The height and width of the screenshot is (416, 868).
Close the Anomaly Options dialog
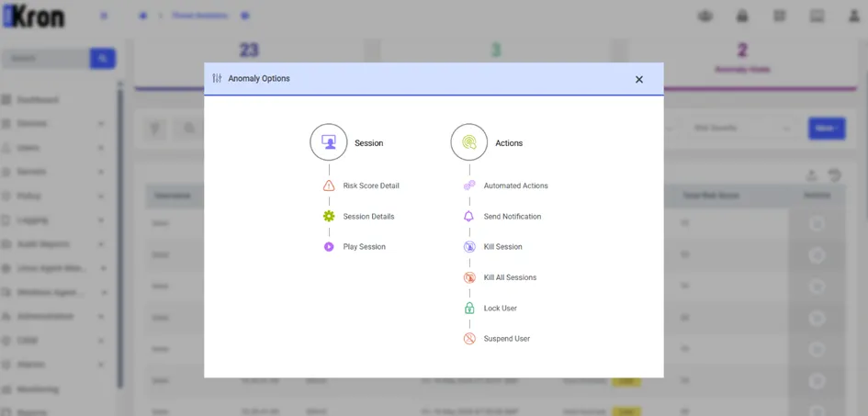tap(639, 79)
